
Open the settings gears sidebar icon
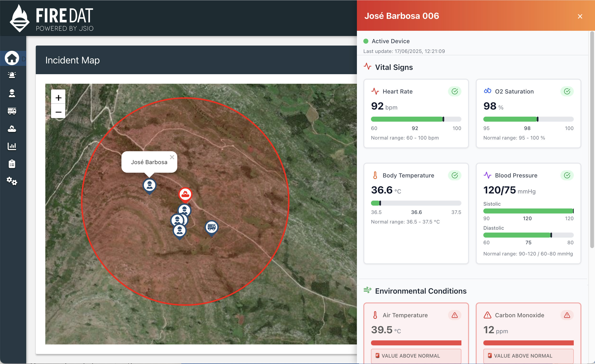click(12, 181)
